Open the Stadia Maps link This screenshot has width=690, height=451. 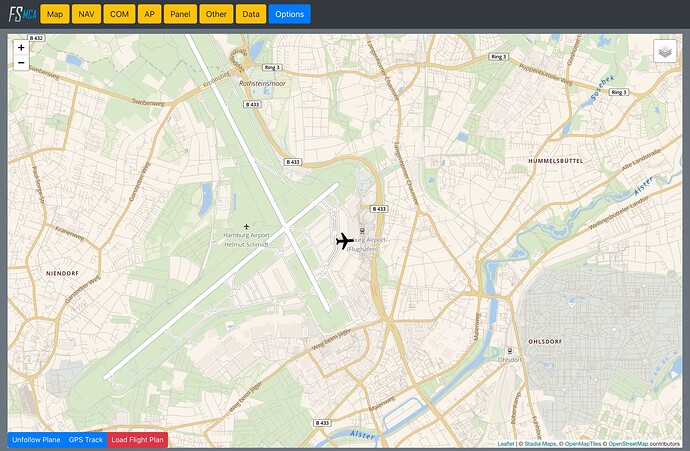point(540,444)
